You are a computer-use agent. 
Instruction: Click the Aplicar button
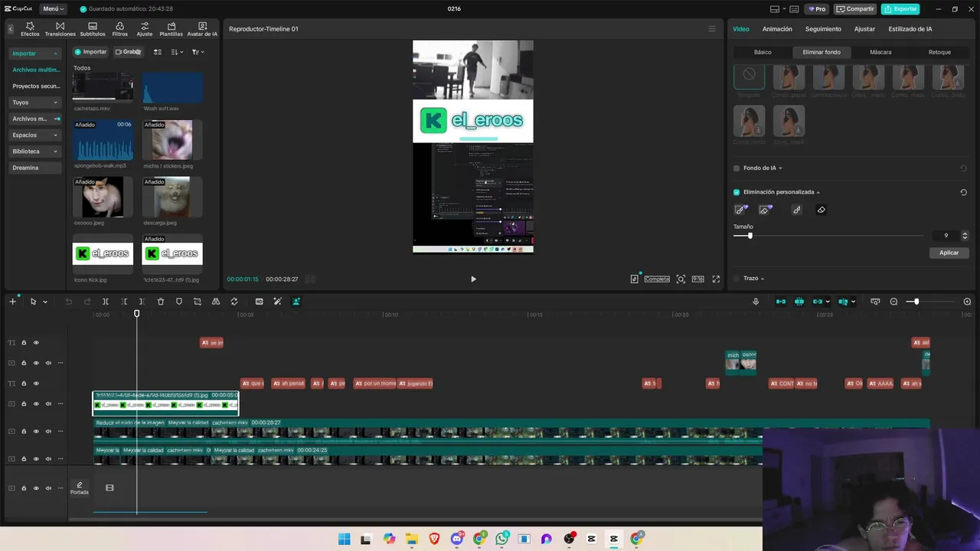949,253
